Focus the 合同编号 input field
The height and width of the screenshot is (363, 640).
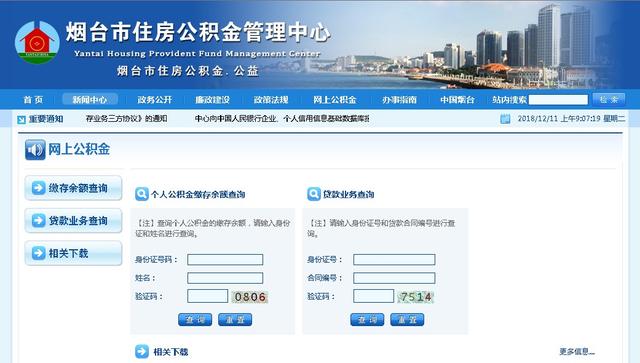point(394,278)
